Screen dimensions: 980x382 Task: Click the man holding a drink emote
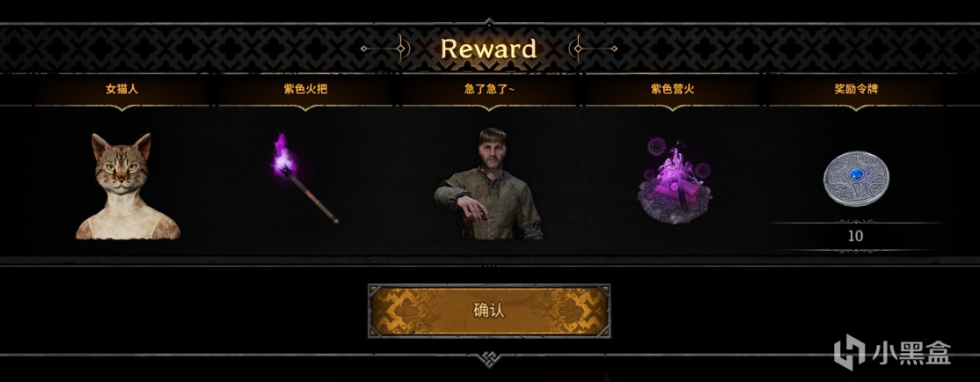488,184
